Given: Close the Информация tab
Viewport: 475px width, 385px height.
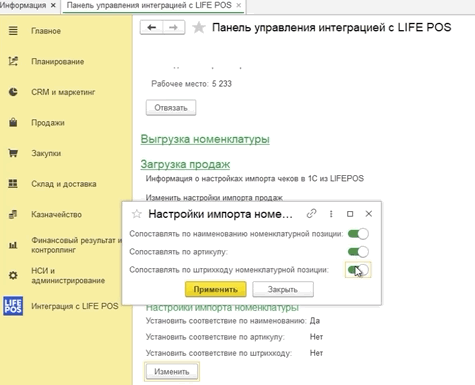Looking at the screenshot, I should coord(53,5).
